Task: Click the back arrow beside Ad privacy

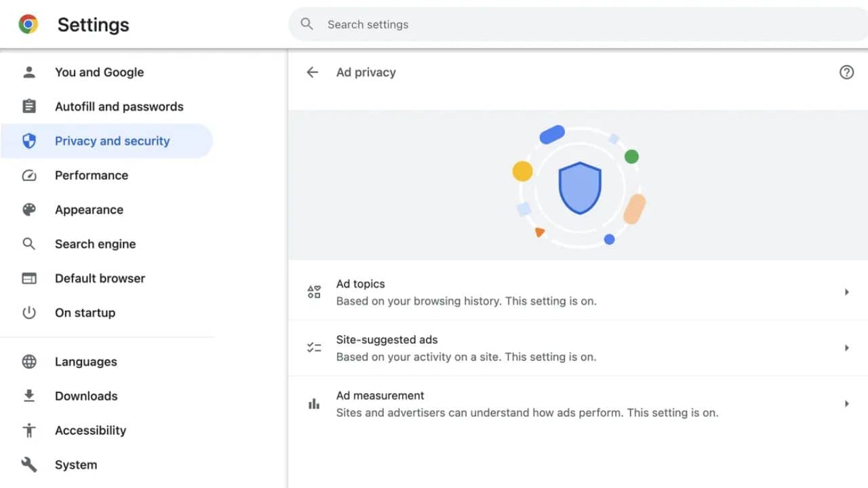Action: 312,73
